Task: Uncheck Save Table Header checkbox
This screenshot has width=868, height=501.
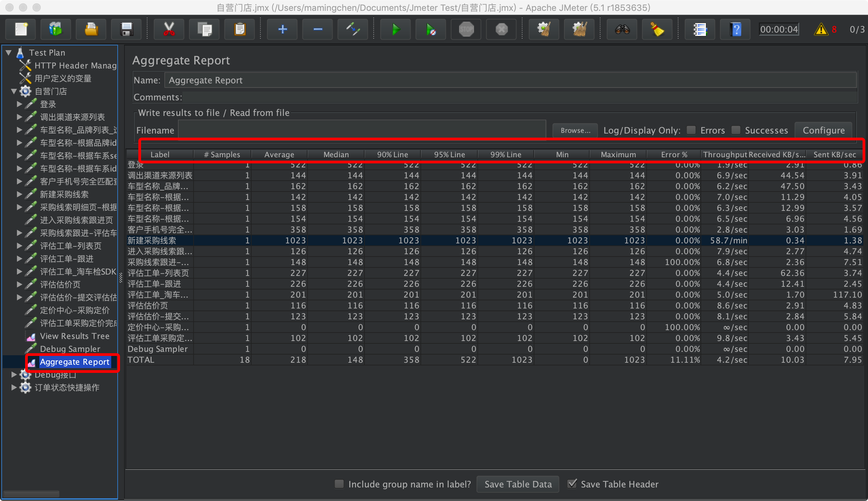Action: tap(572, 483)
